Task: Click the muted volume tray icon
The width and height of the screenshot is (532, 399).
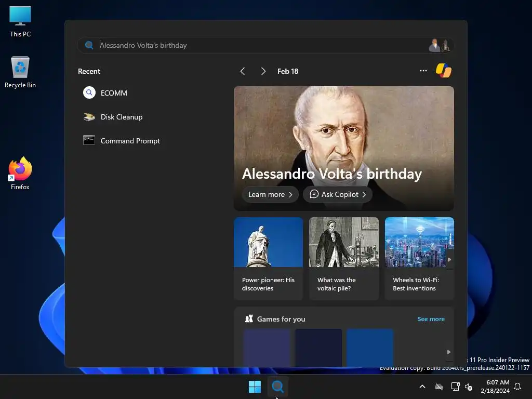Action: coord(469,387)
